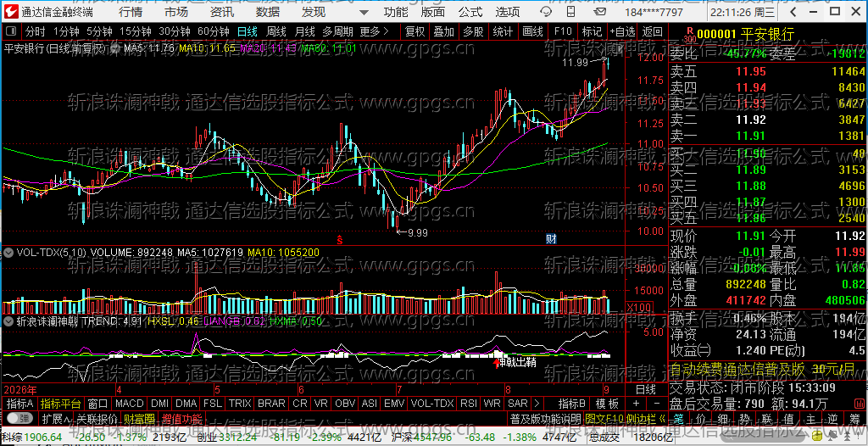Select the 1分钟 period
Screen dimensions: 868x446
click(66, 31)
